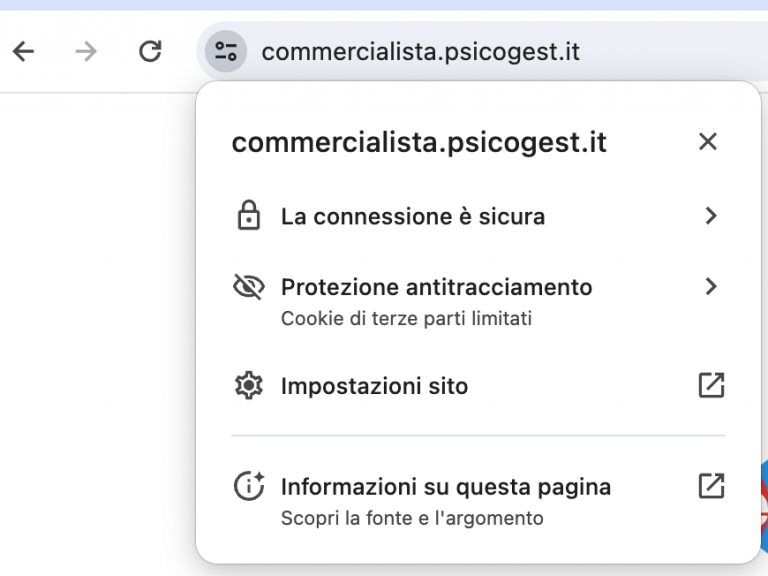This screenshot has height=576, width=768.
Task: Click the crossed-eye tracking protection icon
Action: click(x=248, y=288)
